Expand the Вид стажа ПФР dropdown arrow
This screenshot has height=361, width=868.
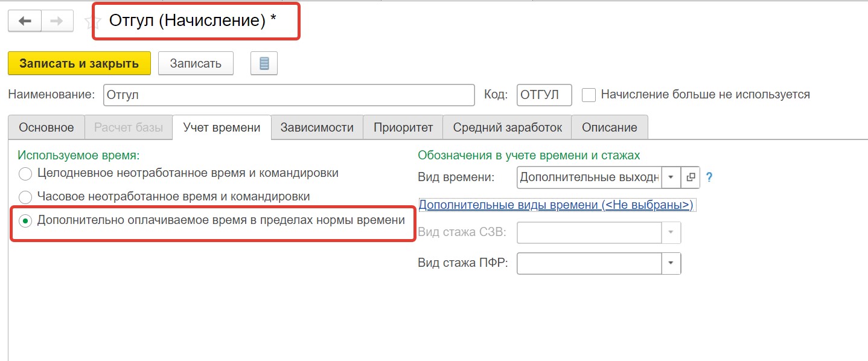point(671,263)
